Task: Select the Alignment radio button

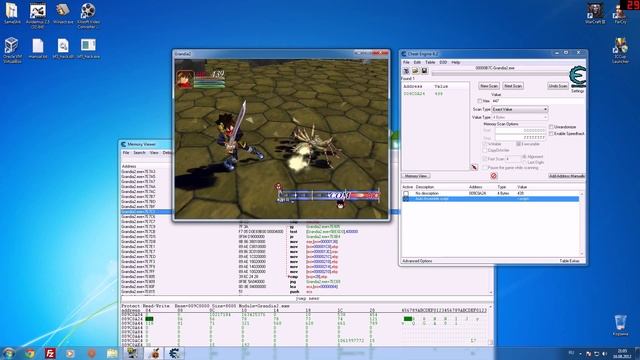Action: coord(524,157)
